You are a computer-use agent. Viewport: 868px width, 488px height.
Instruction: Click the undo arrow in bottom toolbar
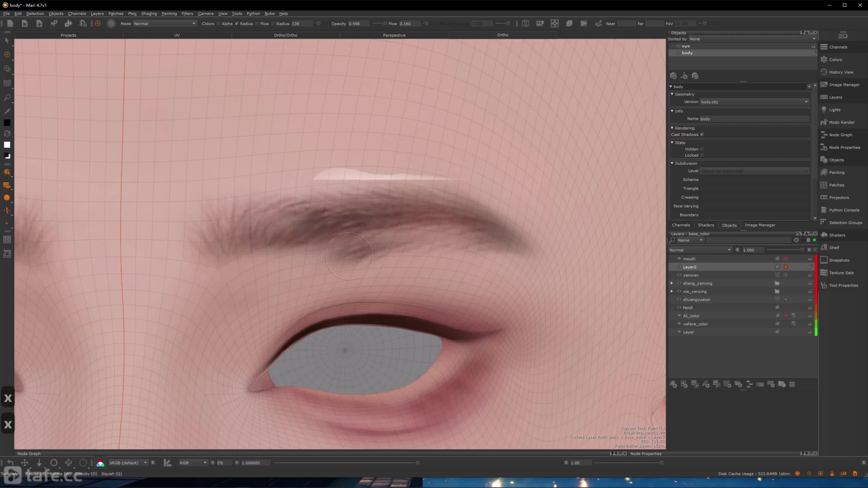[x=10, y=463]
